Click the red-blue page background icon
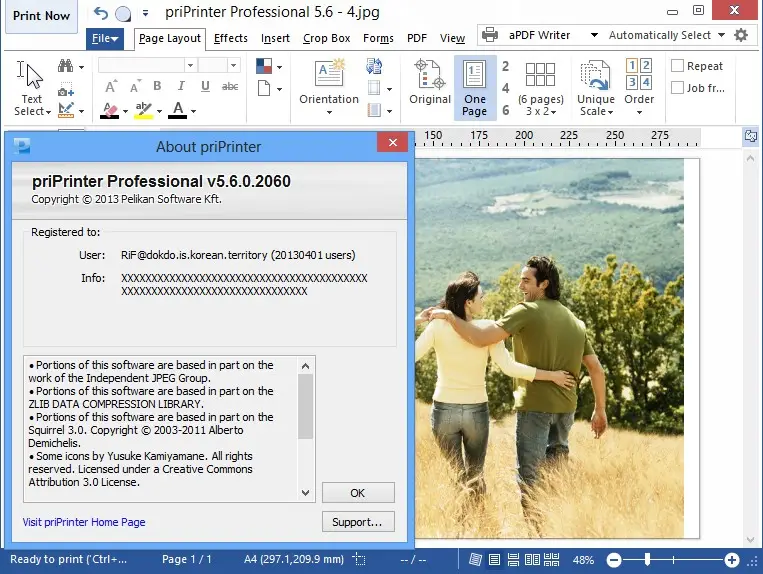Viewport: 763px width, 574px height. pyautogui.click(x=264, y=66)
